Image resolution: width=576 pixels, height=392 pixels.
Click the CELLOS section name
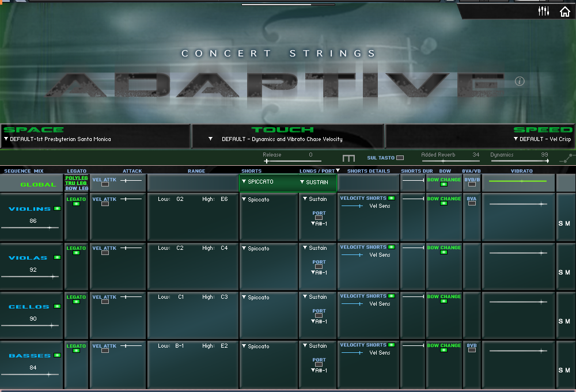(29, 307)
